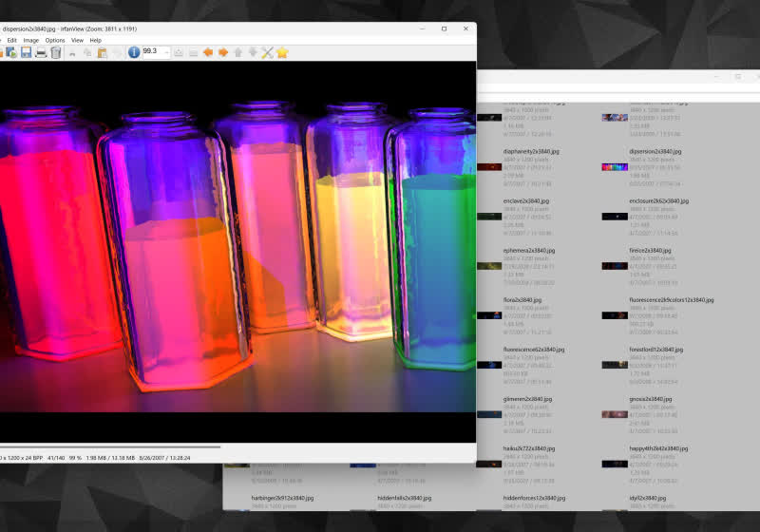Go to previous image with left arrow
Image resolution: width=760 pixels, height=532 pixels.
208,52
